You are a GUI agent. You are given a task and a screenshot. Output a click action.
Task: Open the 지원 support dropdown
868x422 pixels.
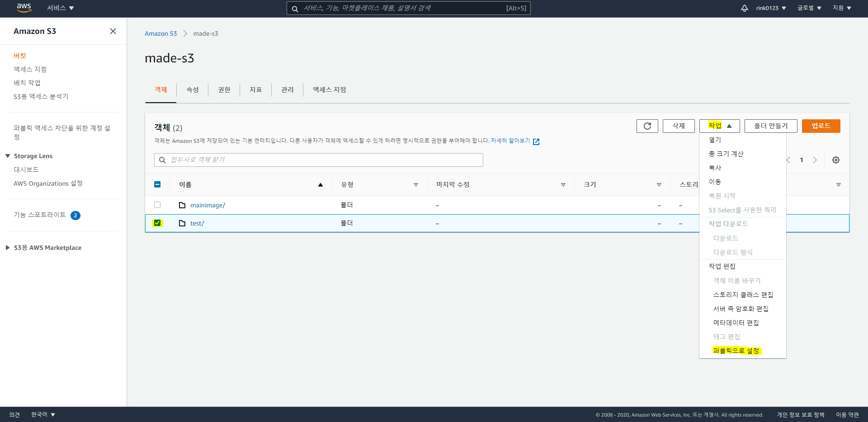coord(842,8)
